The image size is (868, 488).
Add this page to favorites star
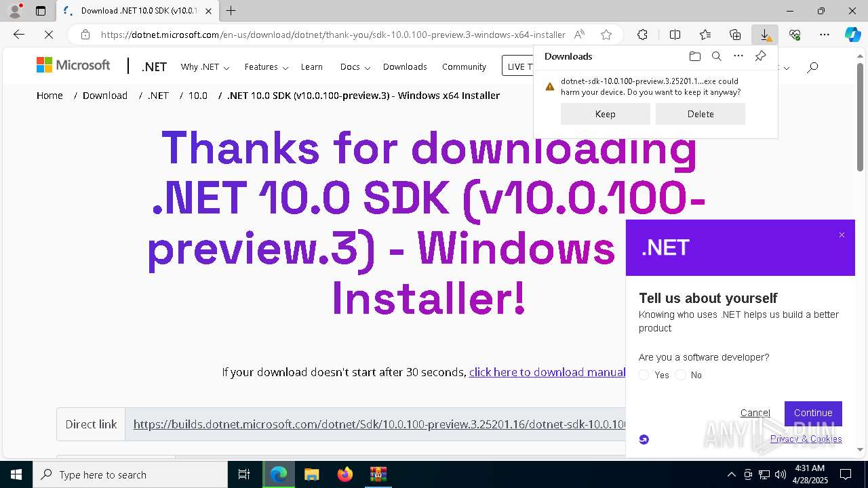(606, 35)
